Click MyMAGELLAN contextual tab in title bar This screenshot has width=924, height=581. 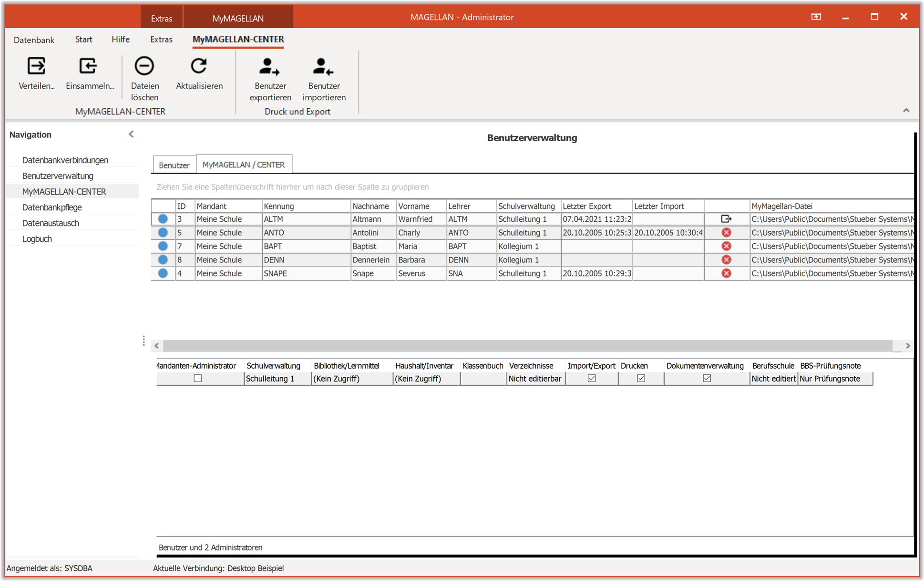coord(238,18)
